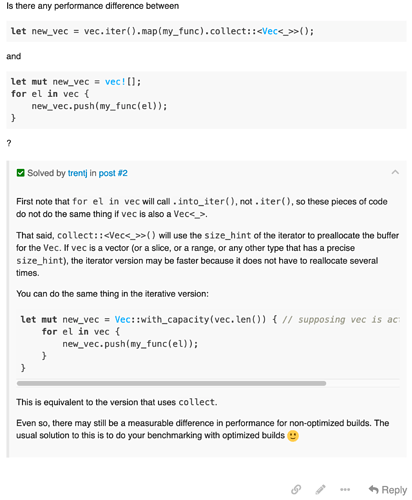
Task: Click the pencil edit icon
Action: [x=320, y=489]
